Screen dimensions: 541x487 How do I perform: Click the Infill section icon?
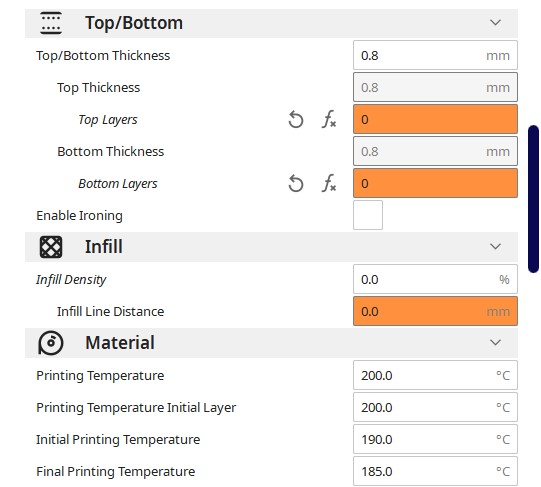click(x=51, y=247)
